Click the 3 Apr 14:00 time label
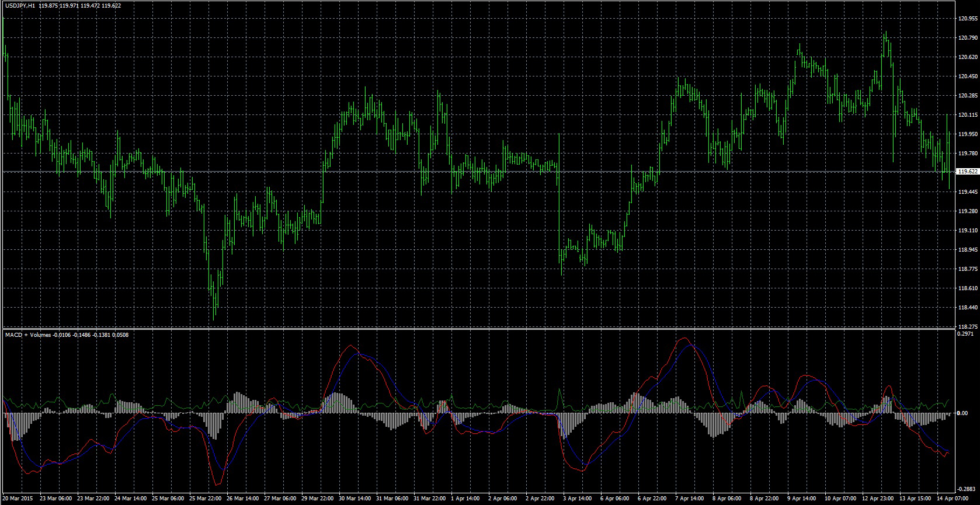This screenshot has width=980, height=505. click(x=578, y=499)
